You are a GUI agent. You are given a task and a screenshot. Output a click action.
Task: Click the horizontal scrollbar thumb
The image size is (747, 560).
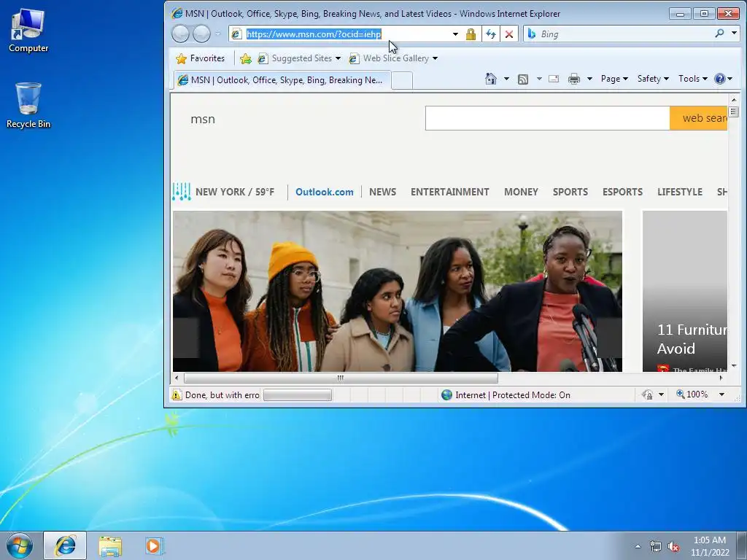pos(341,378)
